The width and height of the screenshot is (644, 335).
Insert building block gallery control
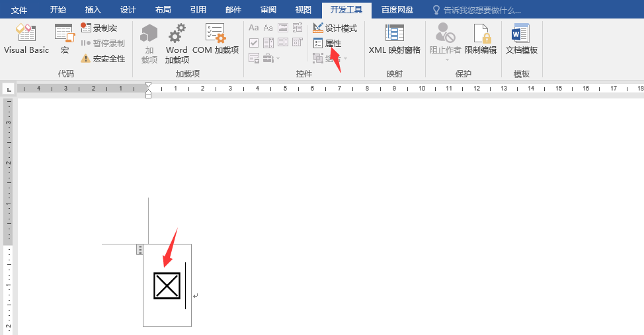pos(298,28)
